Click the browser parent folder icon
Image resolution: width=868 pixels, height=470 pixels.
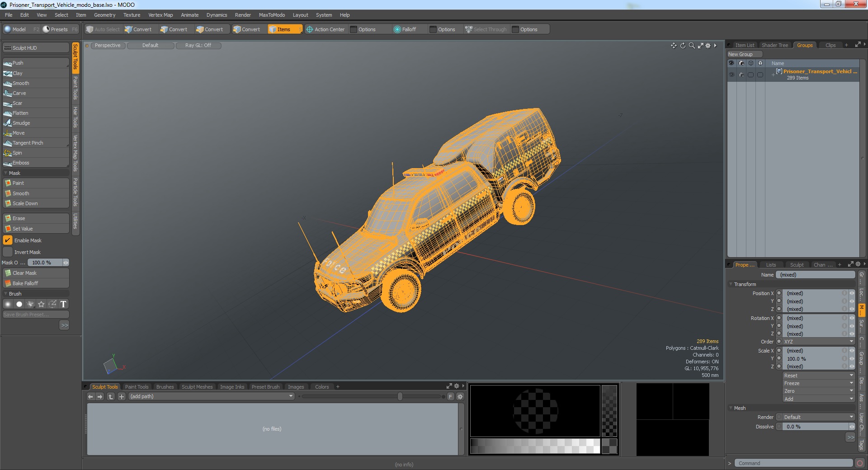click(111, 397)
